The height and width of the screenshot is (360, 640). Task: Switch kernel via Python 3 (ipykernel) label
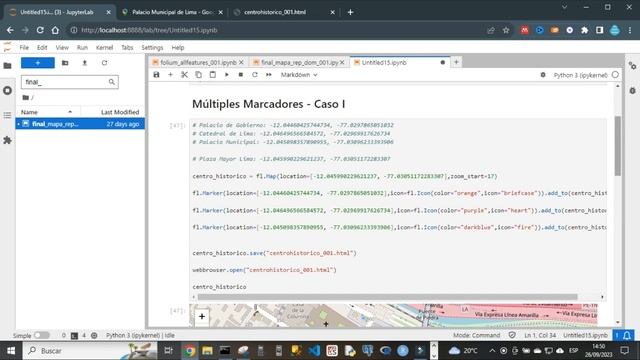(x=580, y=75)
